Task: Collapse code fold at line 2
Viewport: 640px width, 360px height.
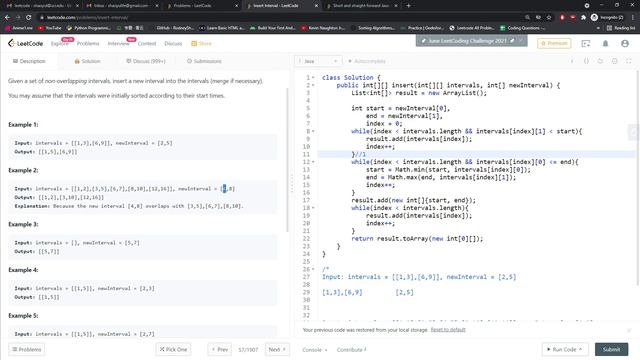Action: [313, 85]
